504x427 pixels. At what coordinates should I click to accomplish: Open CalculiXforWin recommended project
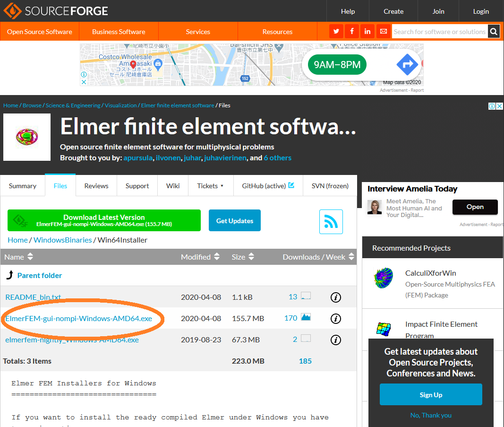[430, 273]
